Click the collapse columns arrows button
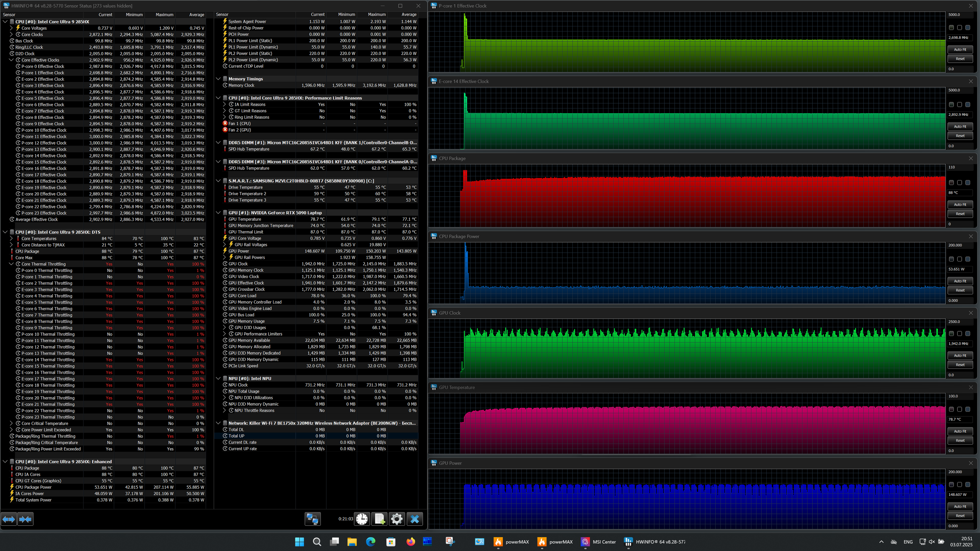This screenshot has height=551, width=980. [x=25, y=519]
